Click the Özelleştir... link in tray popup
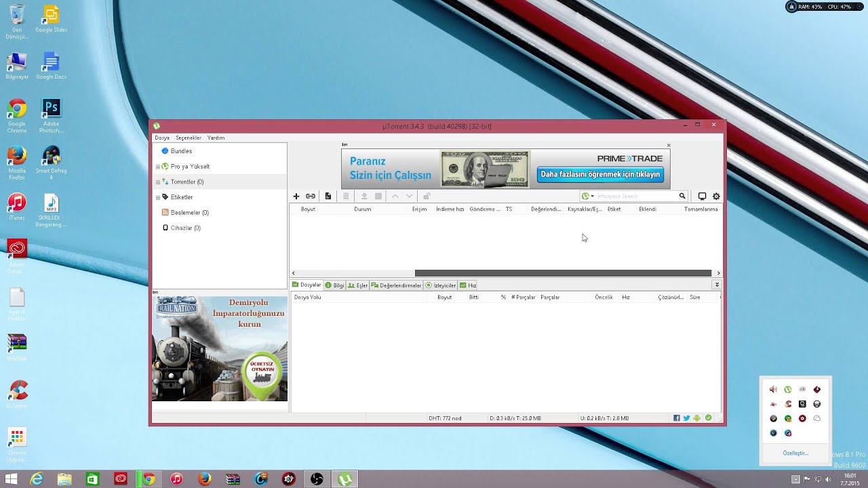 click(x=795, y=453)
